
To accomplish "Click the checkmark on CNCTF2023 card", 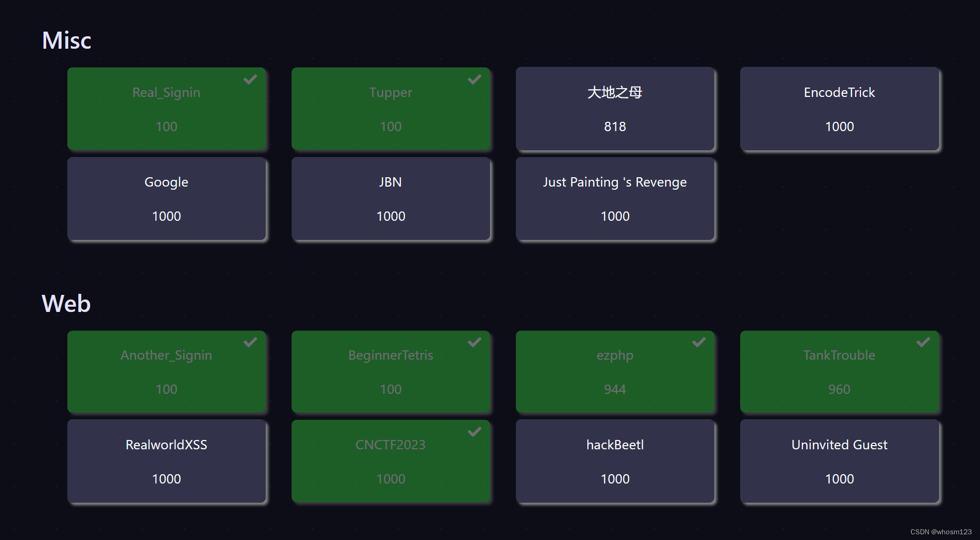I will pyautogui.click(x=474, y=432).
